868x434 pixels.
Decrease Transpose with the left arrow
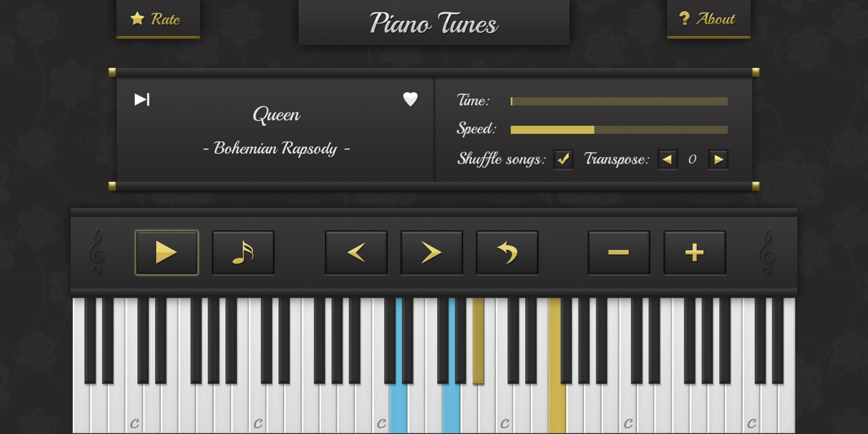coord(667,160)
